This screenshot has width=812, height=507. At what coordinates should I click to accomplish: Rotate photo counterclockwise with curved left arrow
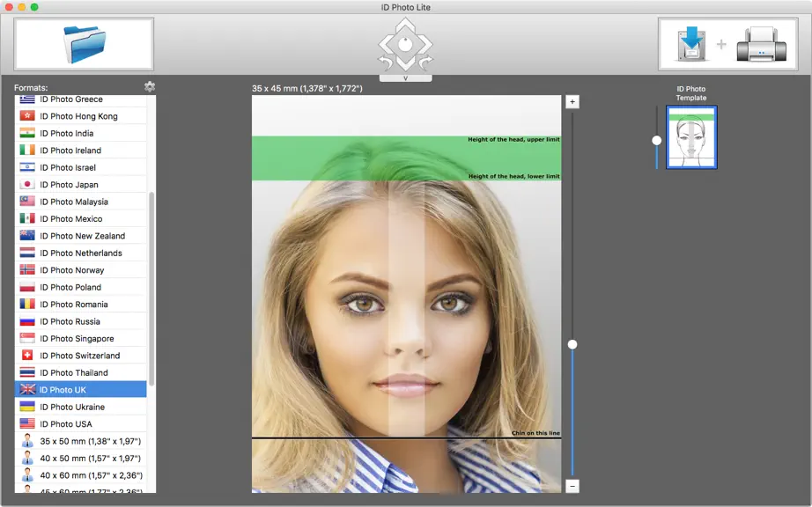click(385, 63)
